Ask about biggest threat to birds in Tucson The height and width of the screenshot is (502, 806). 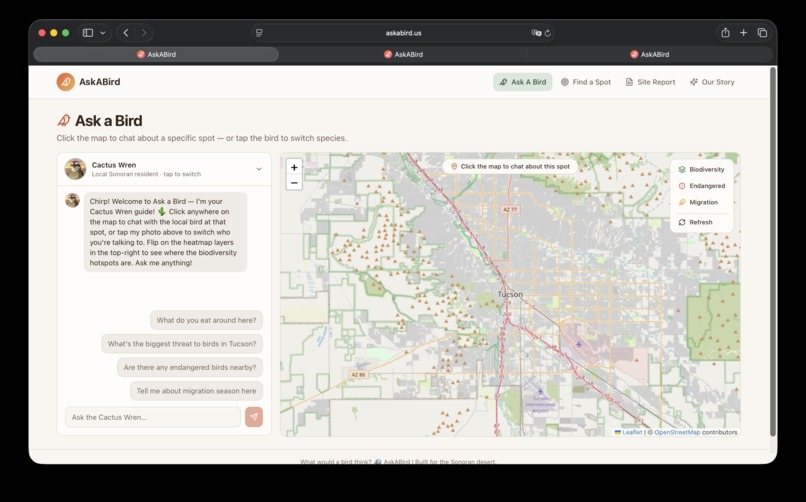coord(182,344)
